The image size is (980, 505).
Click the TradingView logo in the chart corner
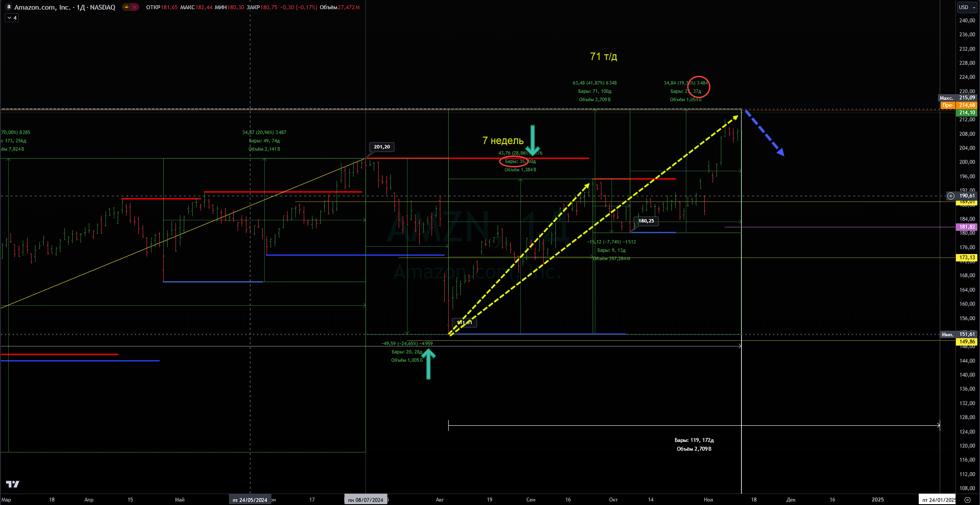tap(13, 484)
